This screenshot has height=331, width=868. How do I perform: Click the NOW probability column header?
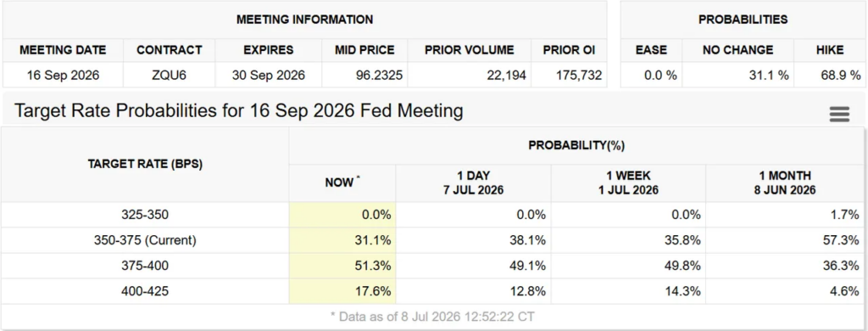coord(342,183)
